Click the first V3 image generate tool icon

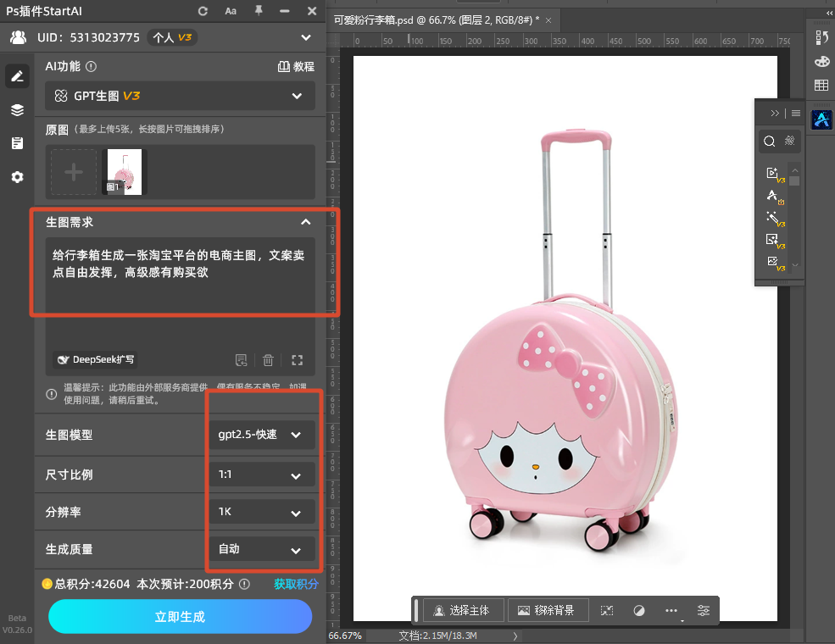(774, 174)
